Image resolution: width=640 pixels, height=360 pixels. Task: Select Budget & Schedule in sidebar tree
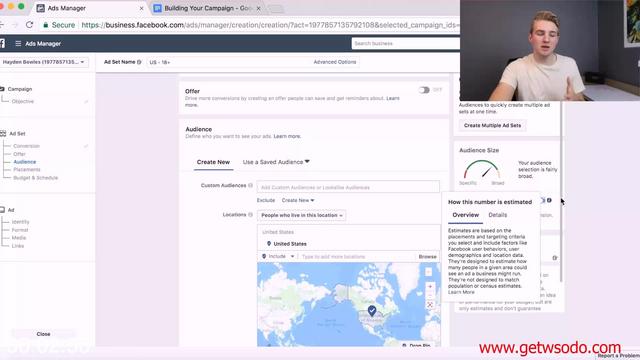36,178
